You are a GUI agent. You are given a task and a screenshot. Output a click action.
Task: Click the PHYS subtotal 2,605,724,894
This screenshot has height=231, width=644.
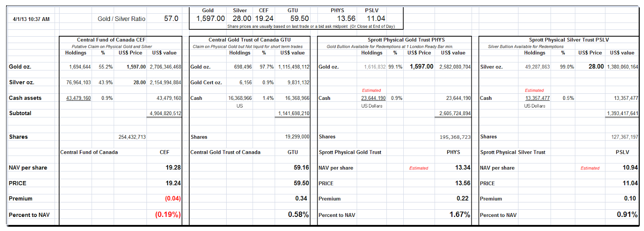455,113
